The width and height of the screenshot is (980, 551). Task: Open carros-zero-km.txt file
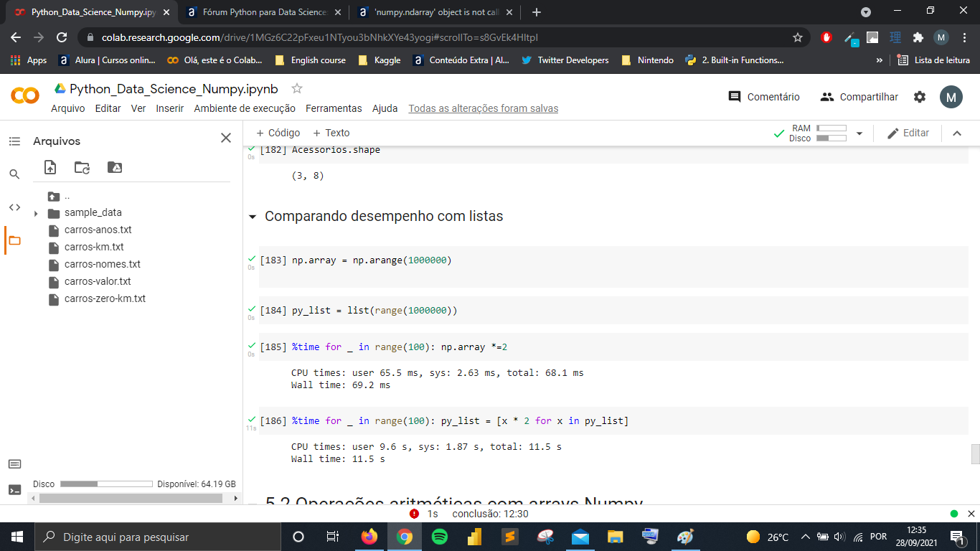[x=105, y=299]
